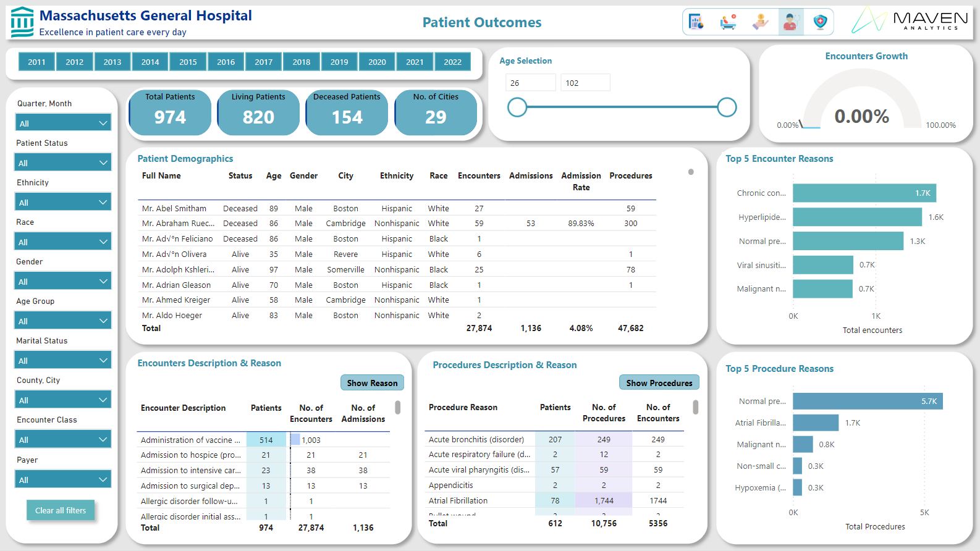Click the Deceased Patients 154 card
Image resolution: width=980 pixels, height=551 pixels.
347,112
